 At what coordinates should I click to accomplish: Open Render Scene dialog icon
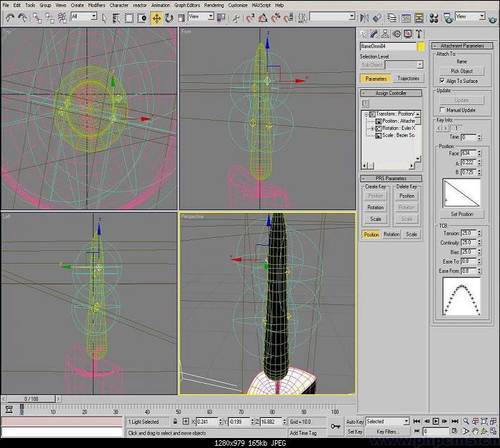(449, 18)
